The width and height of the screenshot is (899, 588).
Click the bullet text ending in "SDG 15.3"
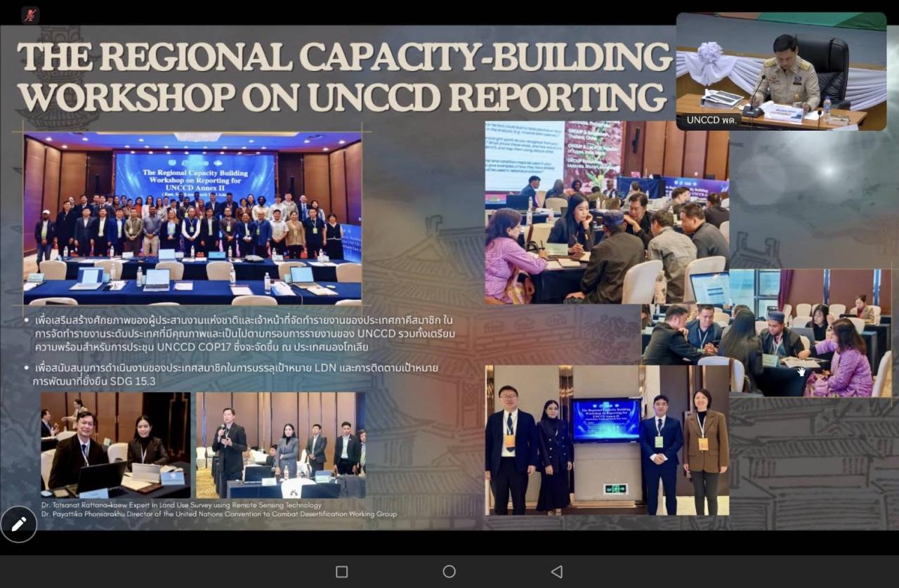click(x=236, y=374)
